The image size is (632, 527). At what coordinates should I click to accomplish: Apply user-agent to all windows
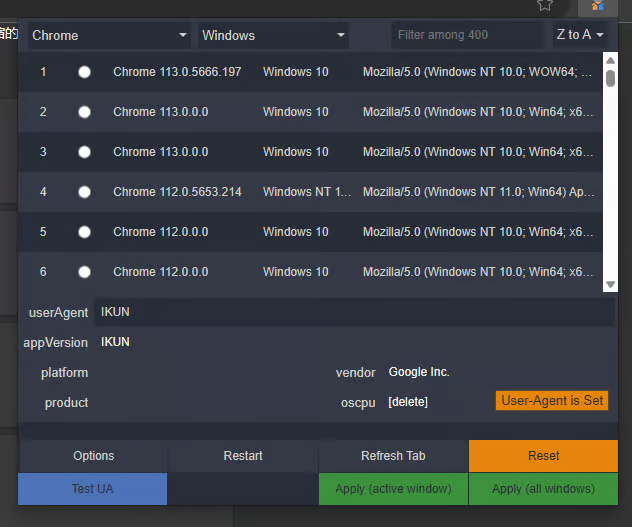point(543,489)
